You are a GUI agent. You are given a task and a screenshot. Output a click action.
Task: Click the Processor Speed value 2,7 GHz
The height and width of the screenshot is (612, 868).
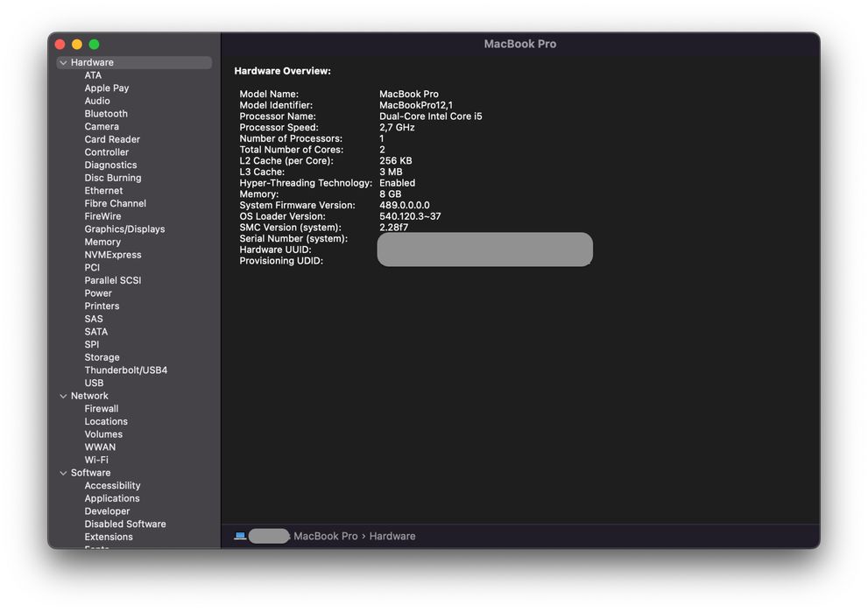click(x=397, y=127)
